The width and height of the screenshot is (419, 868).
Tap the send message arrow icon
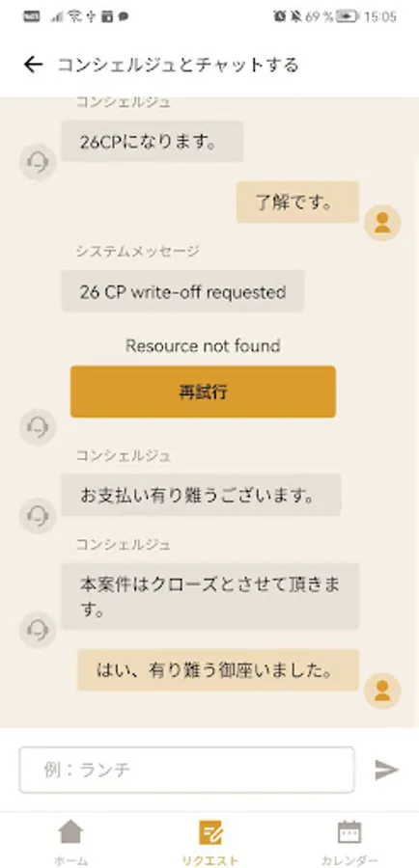[x=386, y=770]
